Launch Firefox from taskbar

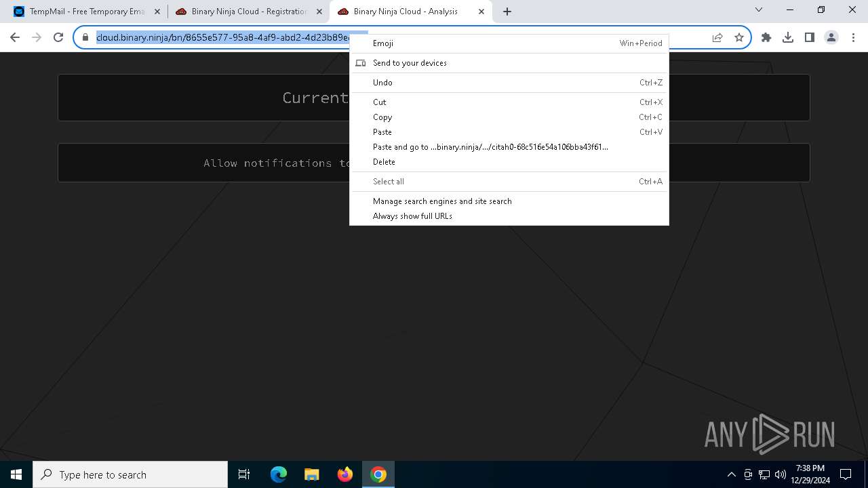click(x=345, y=474)
